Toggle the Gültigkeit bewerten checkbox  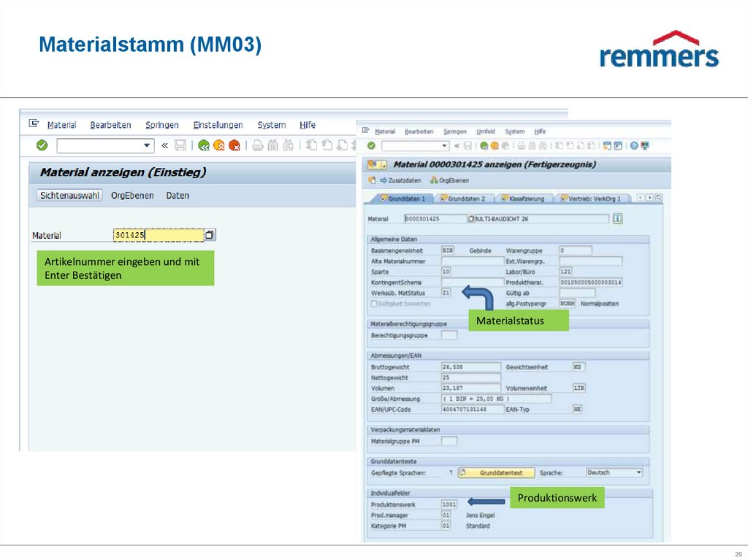tap(374, 303)
